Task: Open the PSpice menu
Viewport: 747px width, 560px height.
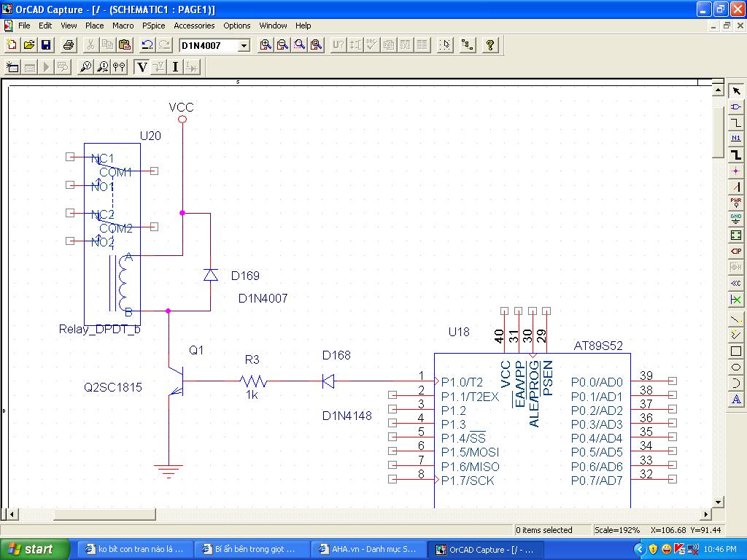Action: [x=154, y=26]
